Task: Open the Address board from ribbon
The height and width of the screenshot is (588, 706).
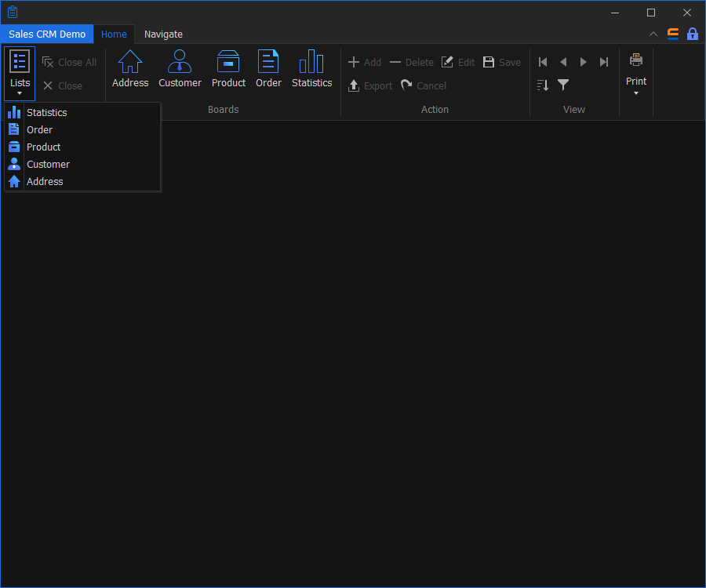Action: click(x=130, y=69)
